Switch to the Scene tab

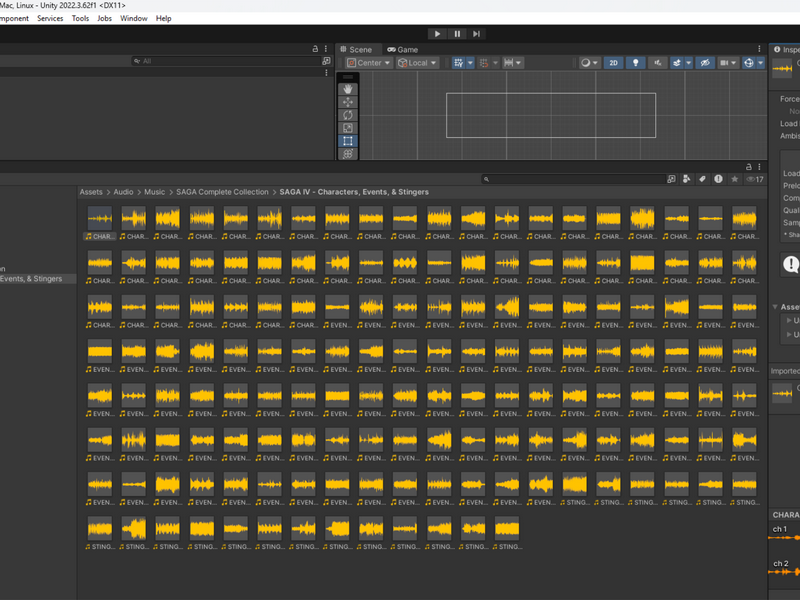click(356, 49)
